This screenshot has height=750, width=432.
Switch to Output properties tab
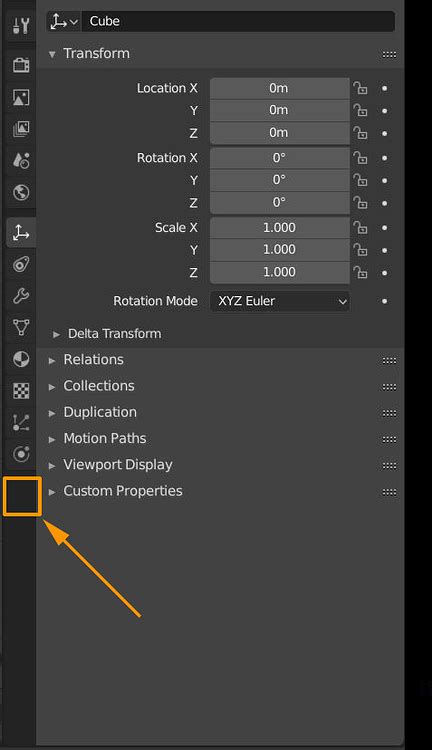tap(21, 97)
